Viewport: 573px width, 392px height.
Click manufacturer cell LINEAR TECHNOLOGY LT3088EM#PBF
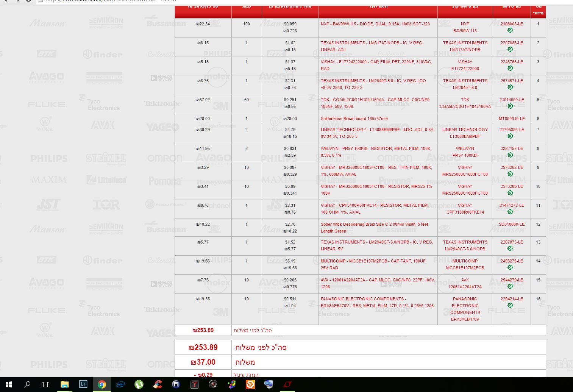coord(465,133)
